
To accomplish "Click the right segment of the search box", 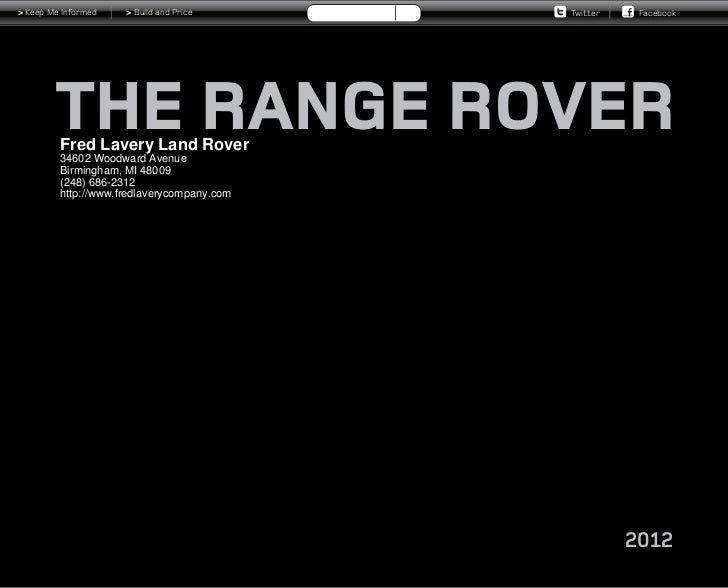I will pos(408,13).
